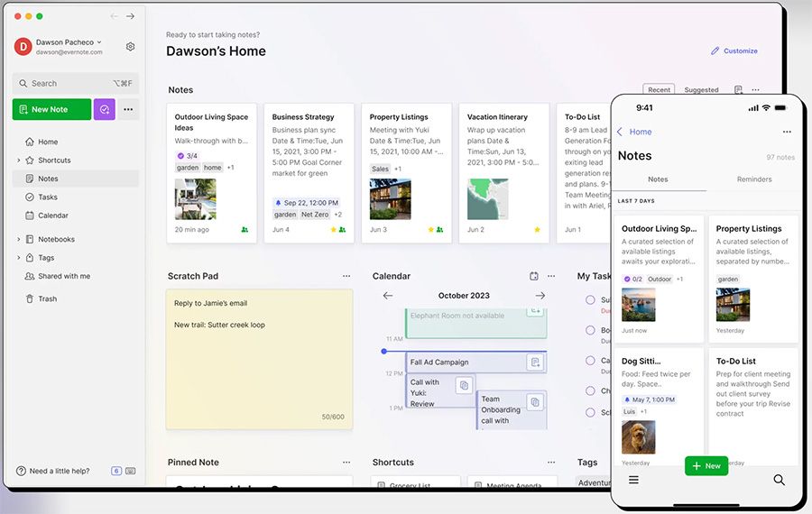Go to next month in Calendar
Screen dimensions: 812x514
(x=540, y=296)
